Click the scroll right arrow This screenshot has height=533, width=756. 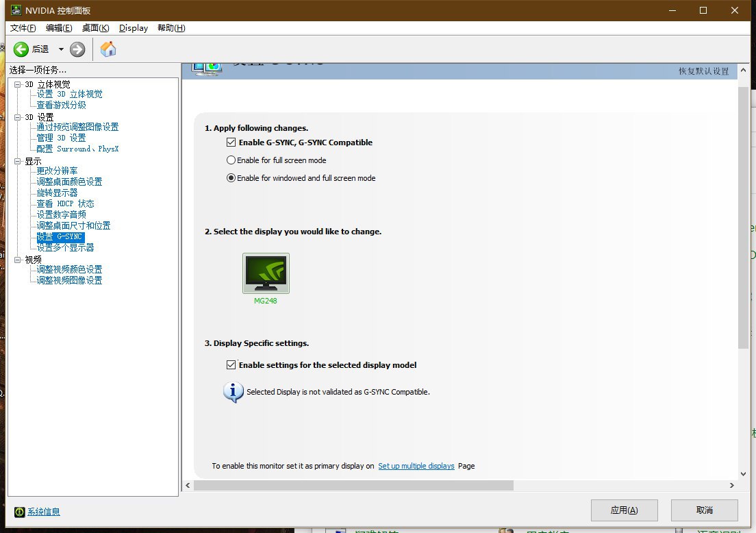(x=731, y=485)
